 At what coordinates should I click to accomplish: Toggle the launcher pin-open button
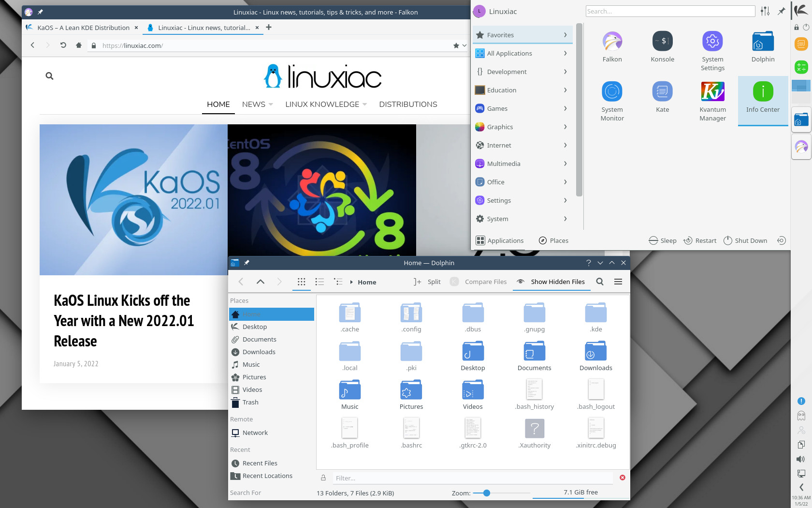point(781,11)
